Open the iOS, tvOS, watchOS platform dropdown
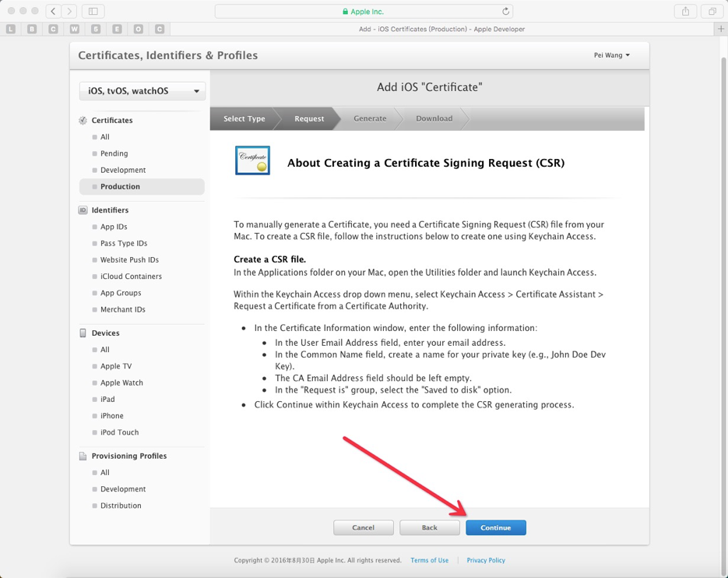 (x=142, y=90)
